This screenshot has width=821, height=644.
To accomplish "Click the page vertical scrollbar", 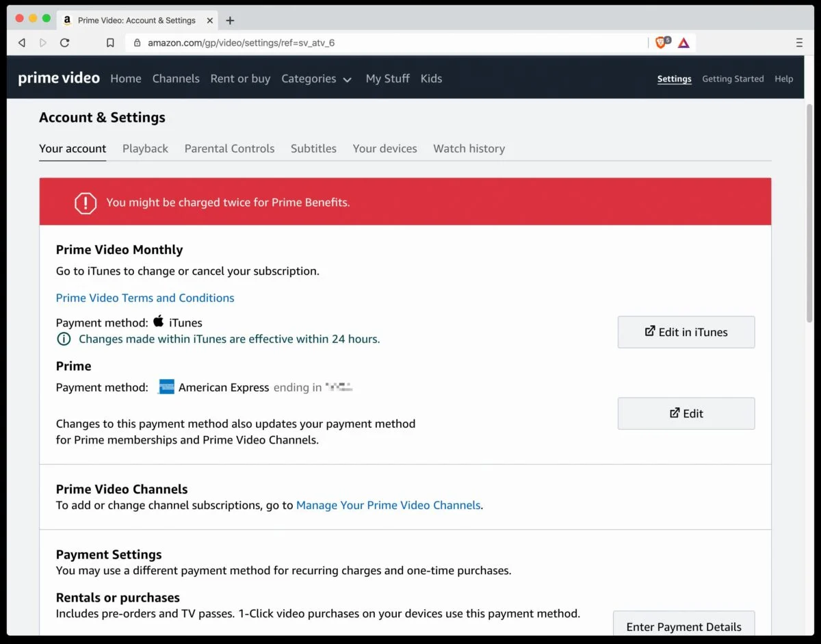I will click(x=809, y=205).
